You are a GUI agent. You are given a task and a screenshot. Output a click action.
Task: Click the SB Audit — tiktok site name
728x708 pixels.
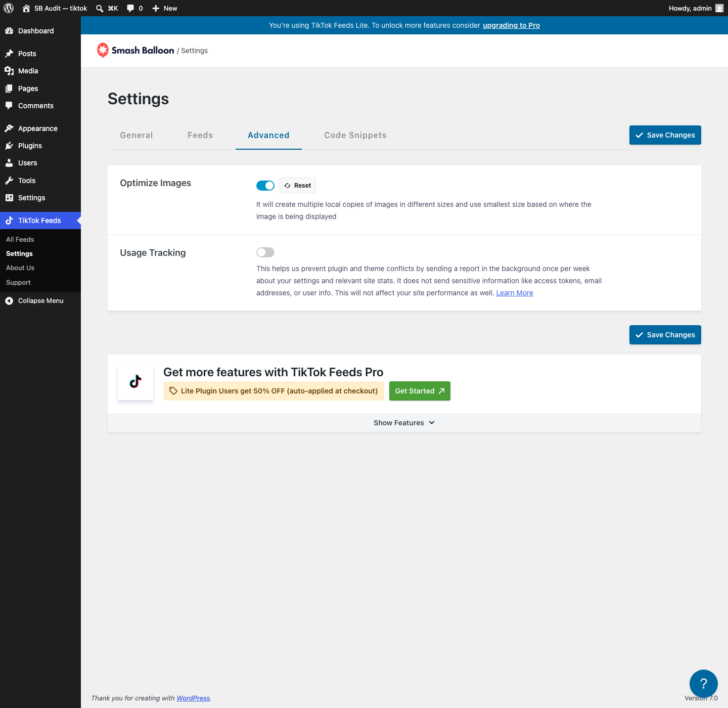pos(61,8)
